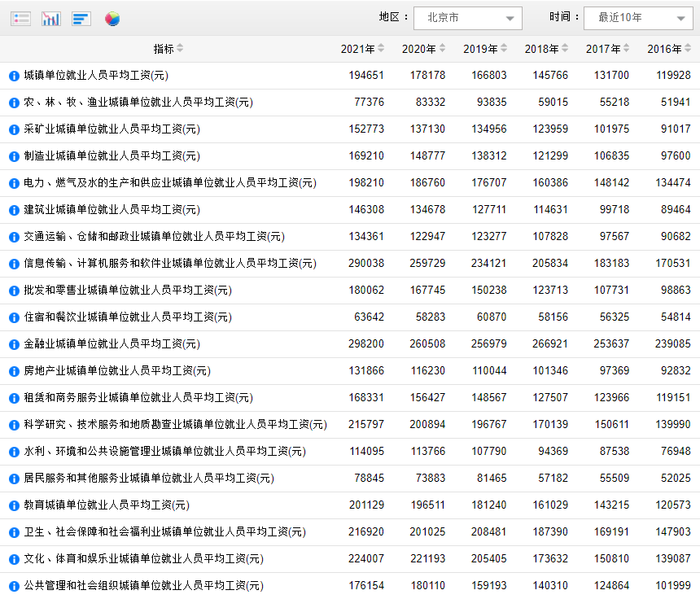Open info icon for 采矿业 row
Viewport: 700px width, 599px height.
point(15,129)
